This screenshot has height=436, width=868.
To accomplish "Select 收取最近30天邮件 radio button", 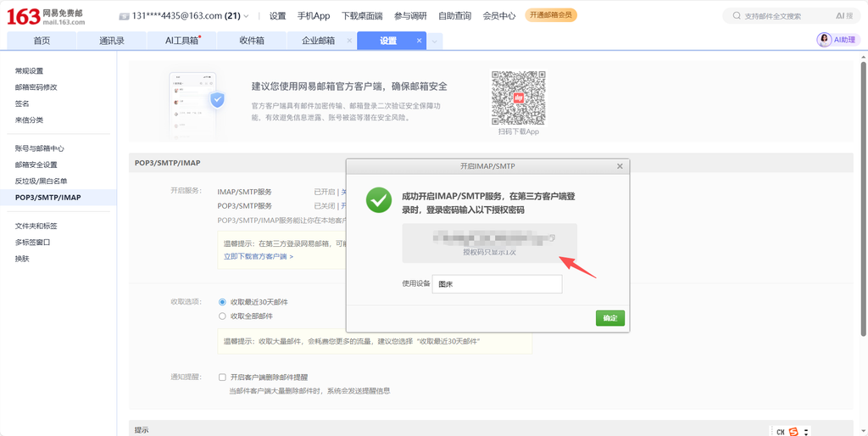I will pos(223,302).
